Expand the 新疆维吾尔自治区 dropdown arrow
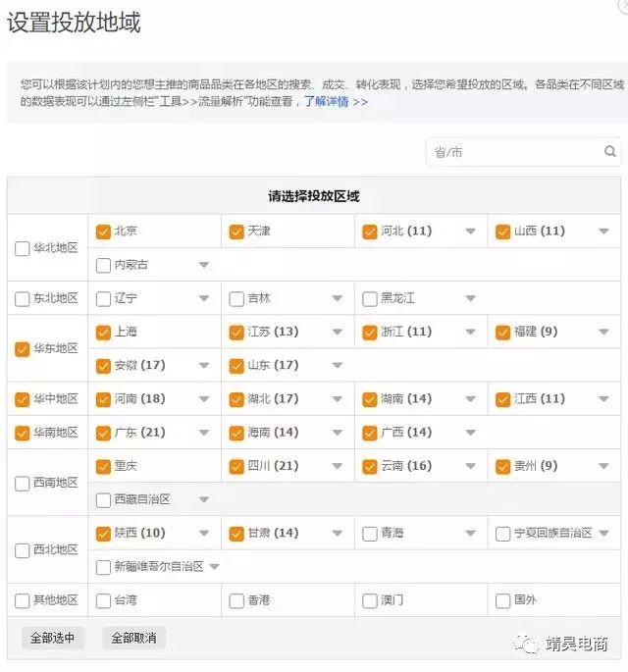 tap(214, 567)
